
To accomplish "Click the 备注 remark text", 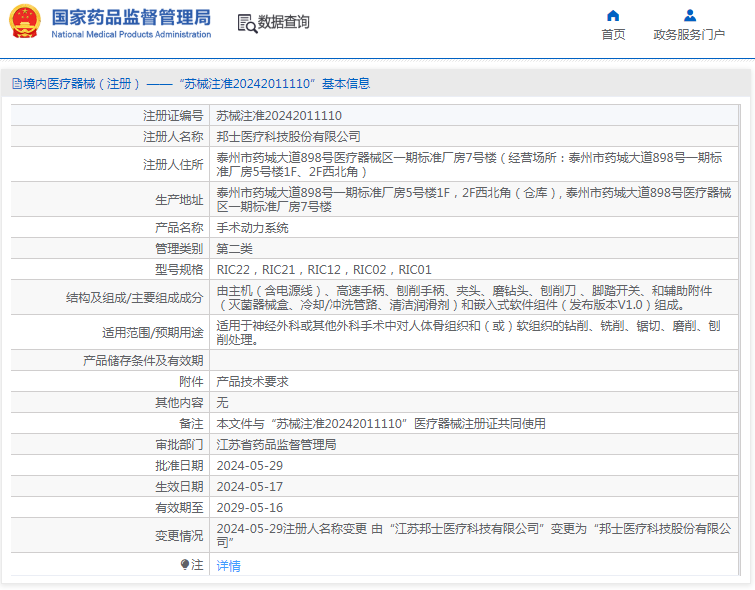I will point(381,424).
